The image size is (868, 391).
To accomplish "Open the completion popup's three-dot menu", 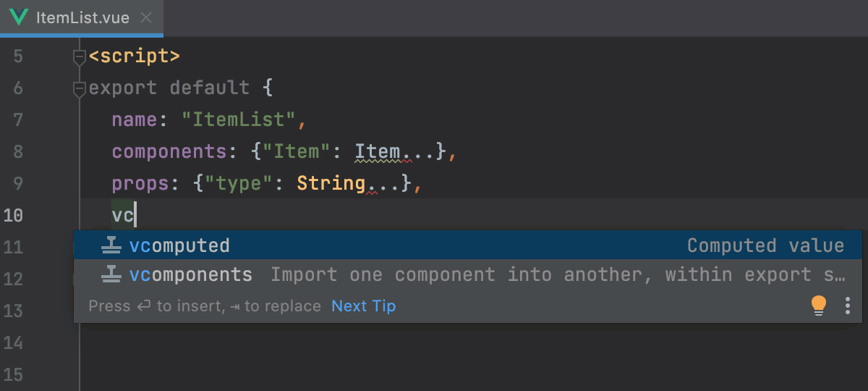I will pos(848,306).
